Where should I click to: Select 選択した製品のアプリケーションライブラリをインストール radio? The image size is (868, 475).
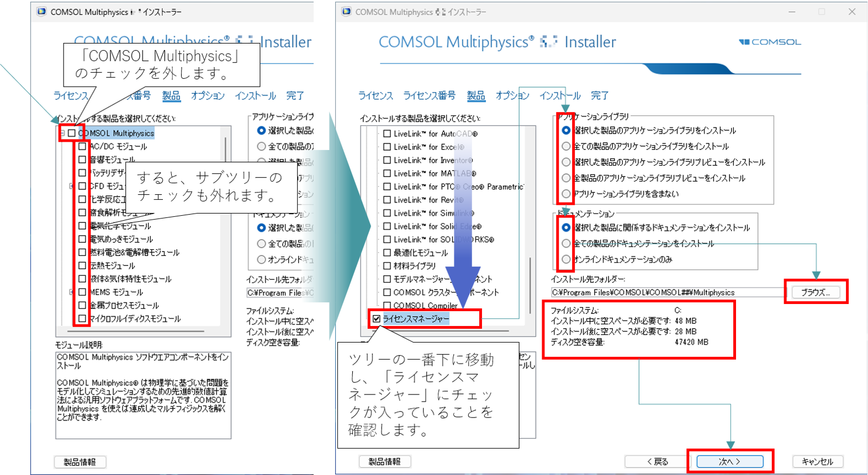pos(566,131)
